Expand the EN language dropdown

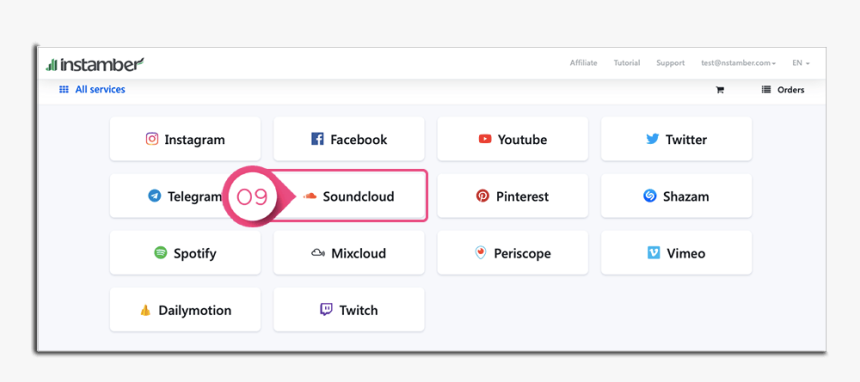point(801,63)
